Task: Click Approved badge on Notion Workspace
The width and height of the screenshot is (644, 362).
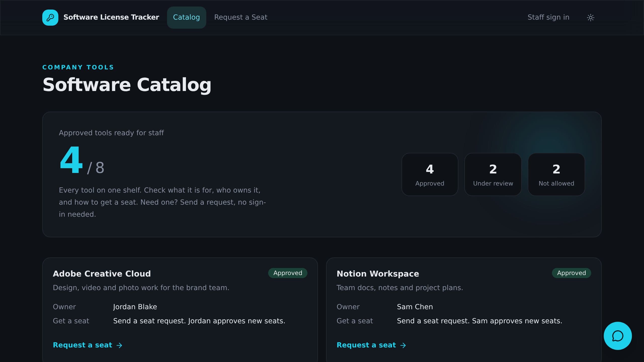Action: [571, 273]
